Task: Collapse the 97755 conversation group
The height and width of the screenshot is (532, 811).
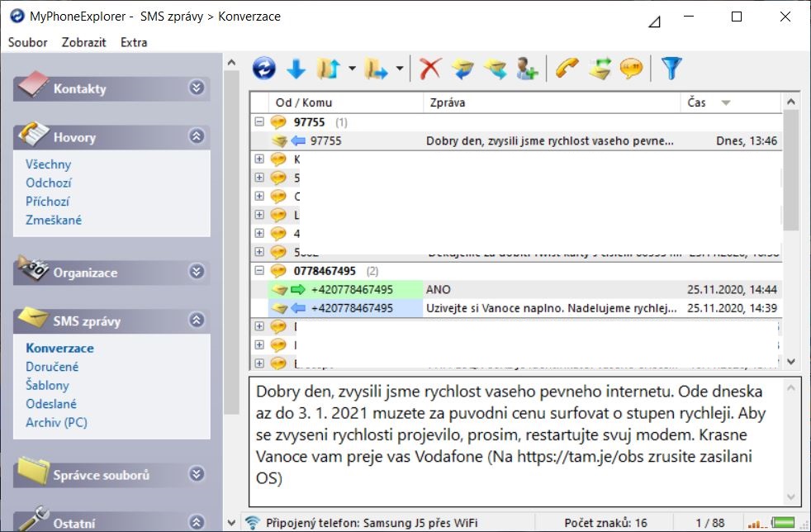Action: [x=259, y=122]
